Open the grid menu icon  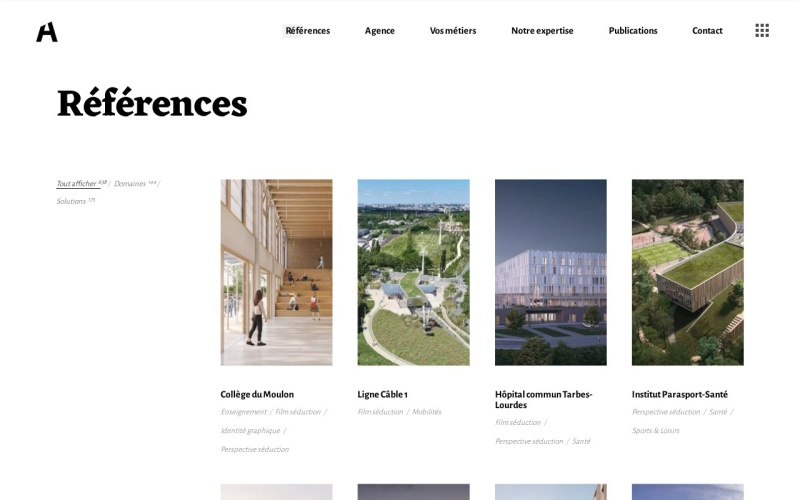(x=762, y=31)
